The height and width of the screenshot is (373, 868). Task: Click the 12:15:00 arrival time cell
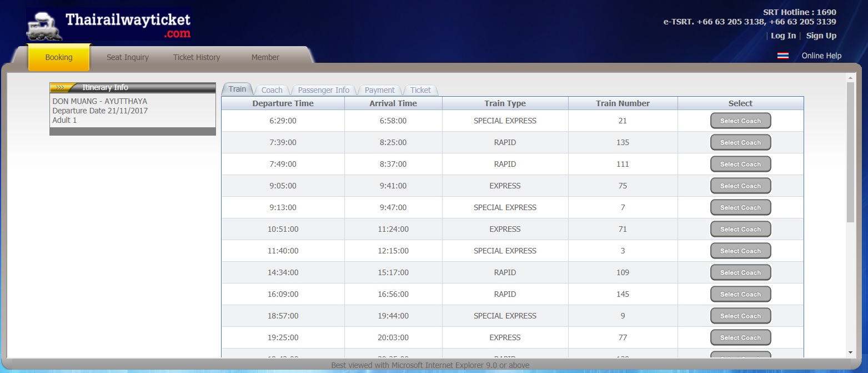(393, 251)
